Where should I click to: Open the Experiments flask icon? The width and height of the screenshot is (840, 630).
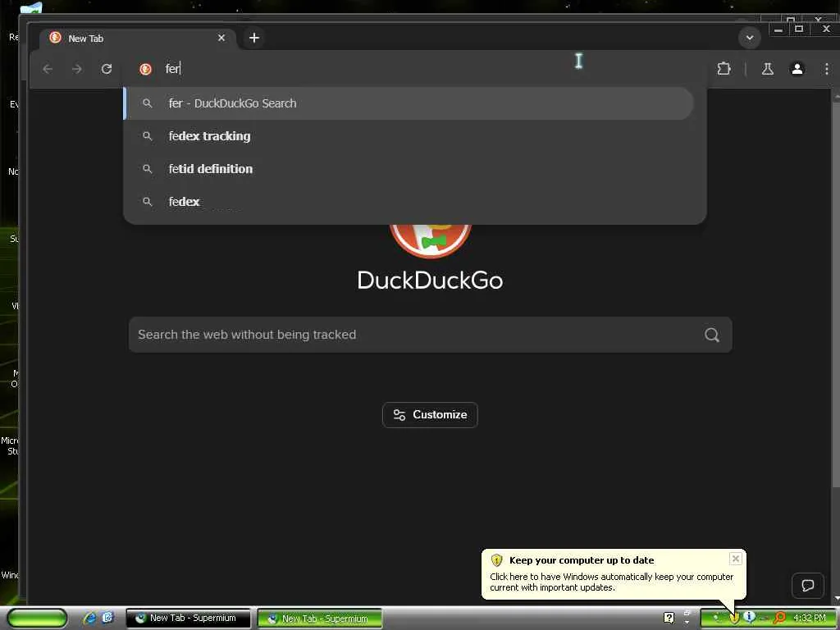pos(768,69)
